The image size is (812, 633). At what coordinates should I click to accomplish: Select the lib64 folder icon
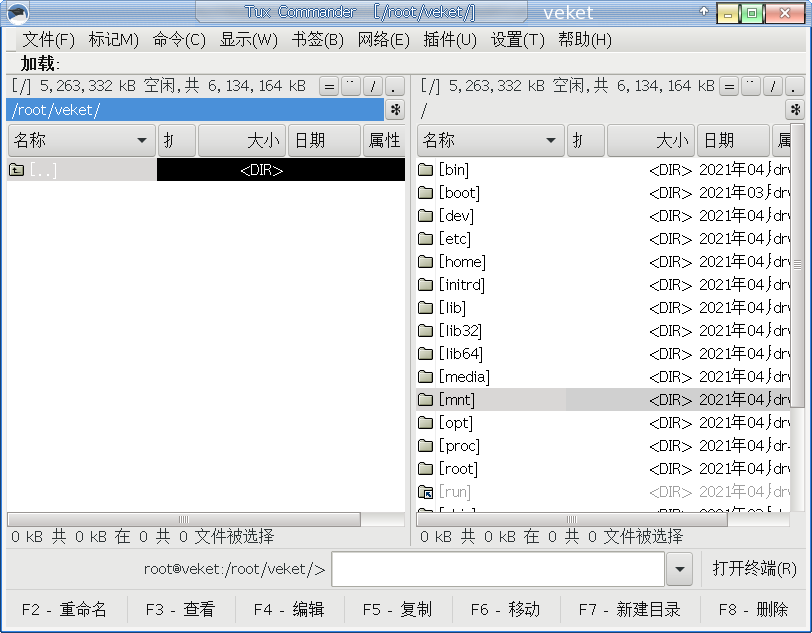425,354
